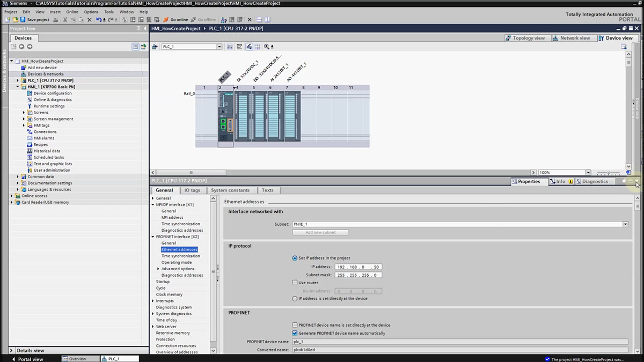Select Set IP address in the project radio

pyautogui.click(x=295, y=258)
